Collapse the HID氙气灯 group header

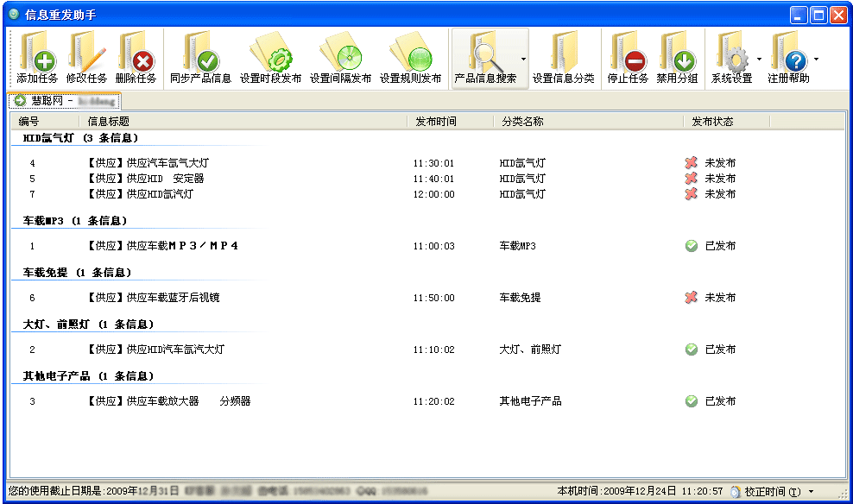coord(80,138)
